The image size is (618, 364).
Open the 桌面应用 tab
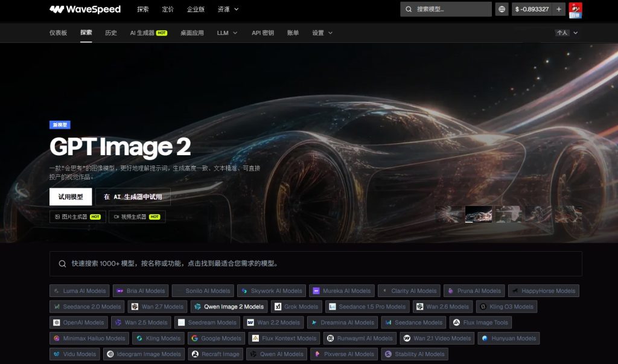tap(192, 33)
